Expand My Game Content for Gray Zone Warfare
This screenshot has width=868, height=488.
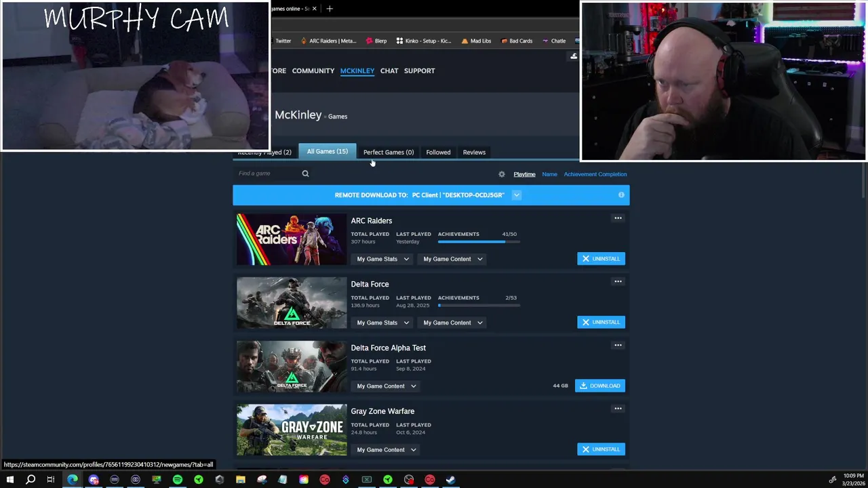point(386,450)
